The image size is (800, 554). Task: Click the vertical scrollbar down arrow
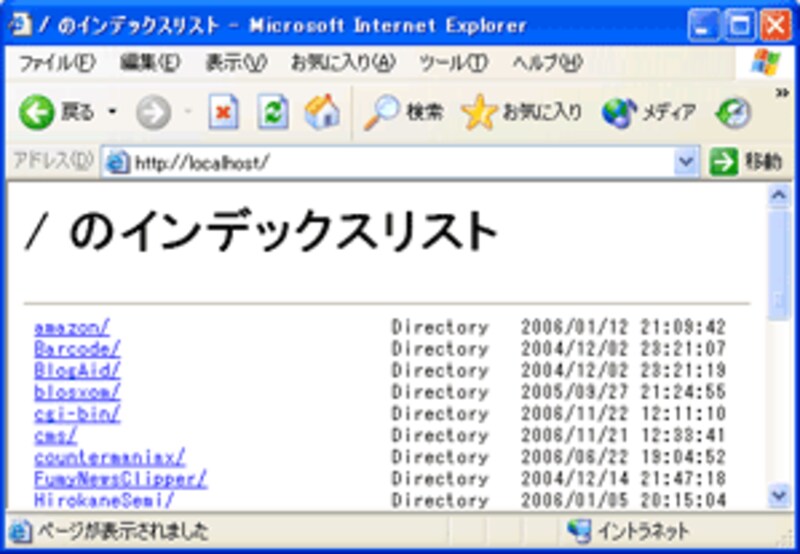(x=778, y=496)
